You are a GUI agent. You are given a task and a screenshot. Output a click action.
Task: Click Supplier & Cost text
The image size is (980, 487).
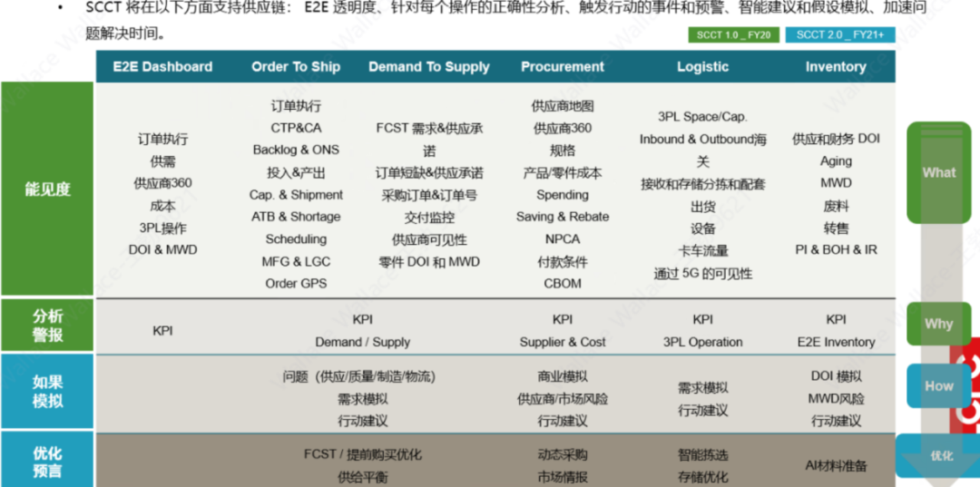(x=563, y=342)
